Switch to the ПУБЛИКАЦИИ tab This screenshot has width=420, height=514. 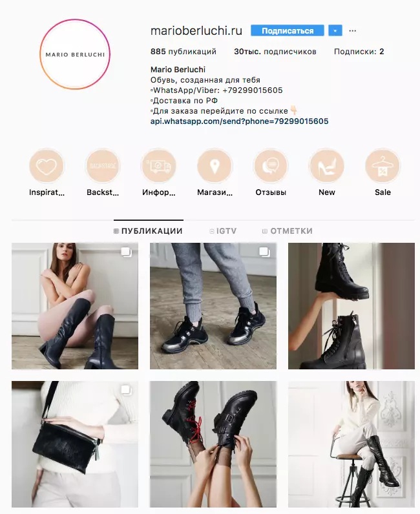(148, 231)
